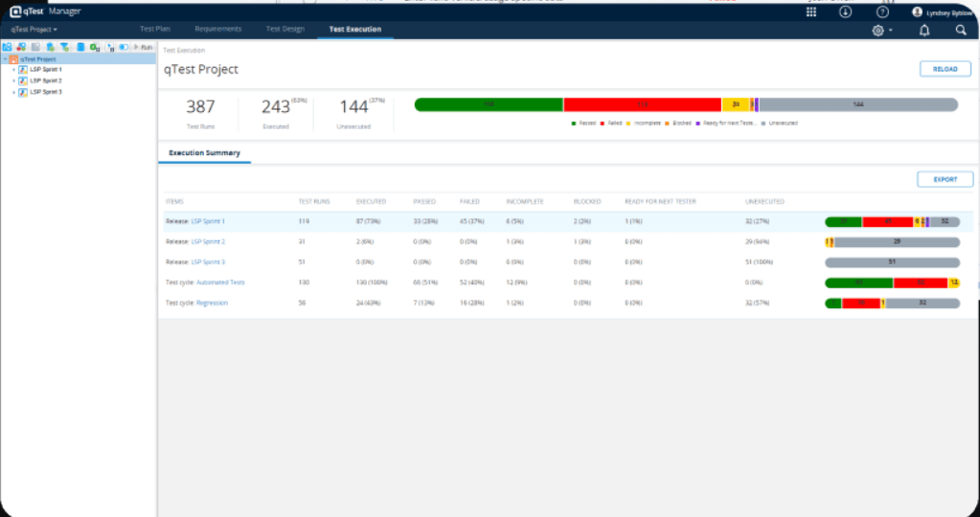Switch to Execution Summary tab
The image size is (980, 517).
point(204,152)
